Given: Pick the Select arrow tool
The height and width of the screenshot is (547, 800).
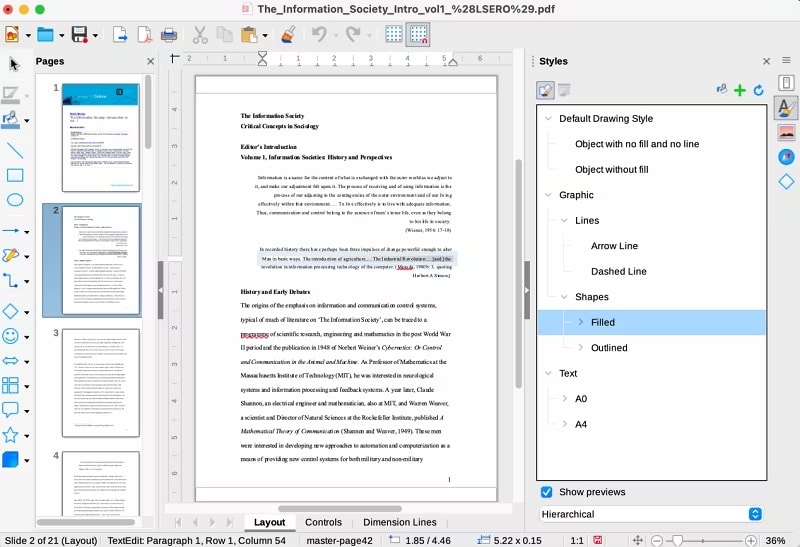Looking at the screenshot, I should click(x=14, y=64).
